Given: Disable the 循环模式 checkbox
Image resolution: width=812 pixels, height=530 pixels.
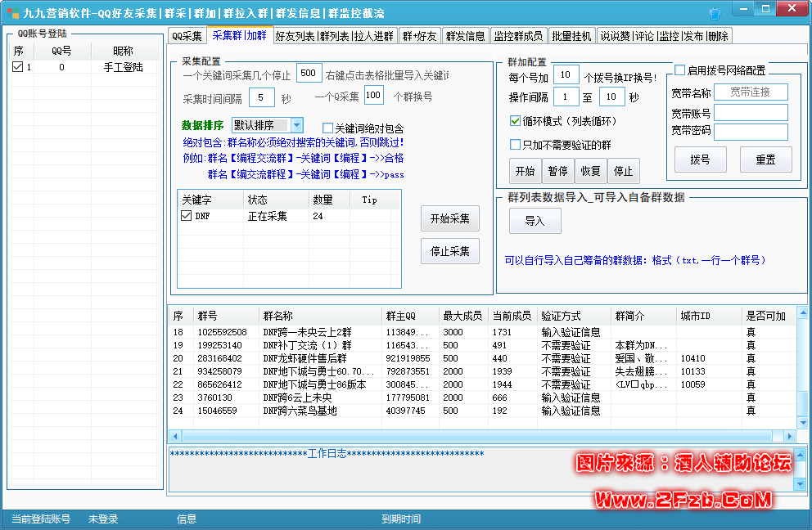Looking at the screenshot, I should 515,121.
